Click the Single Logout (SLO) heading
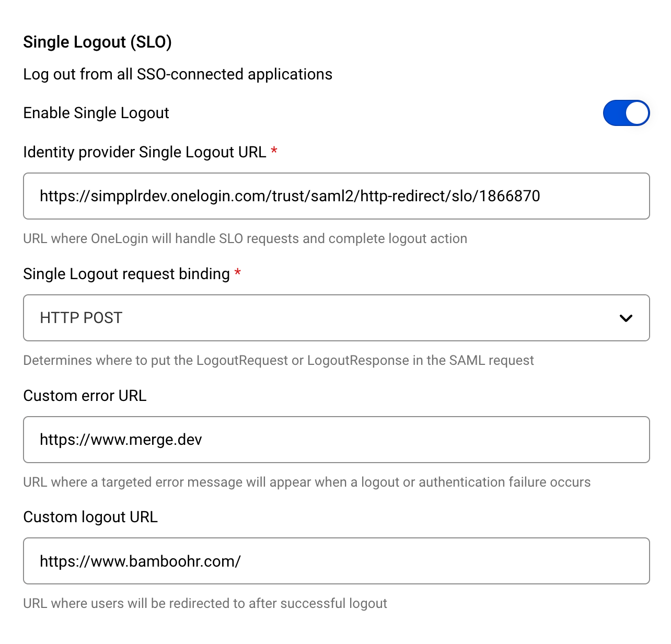The height and width of the screenshot is (644, 671). pyautogui.click(x=97, y=42)
